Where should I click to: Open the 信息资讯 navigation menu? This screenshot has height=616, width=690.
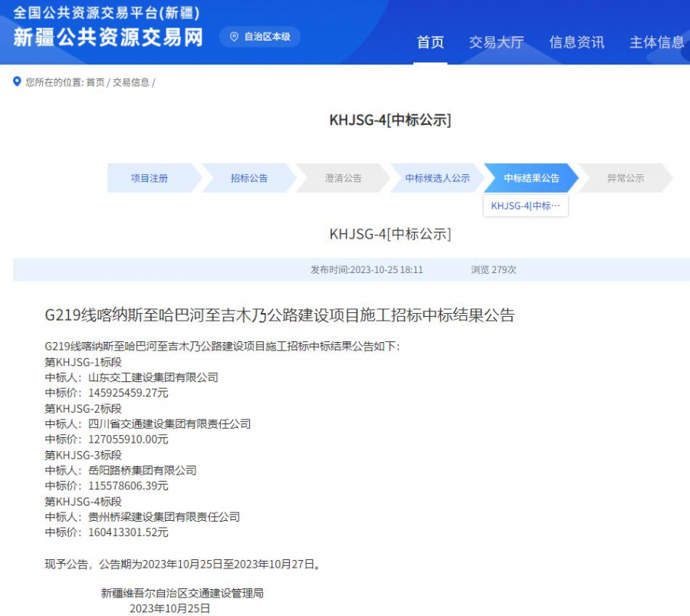coord(577,42)
